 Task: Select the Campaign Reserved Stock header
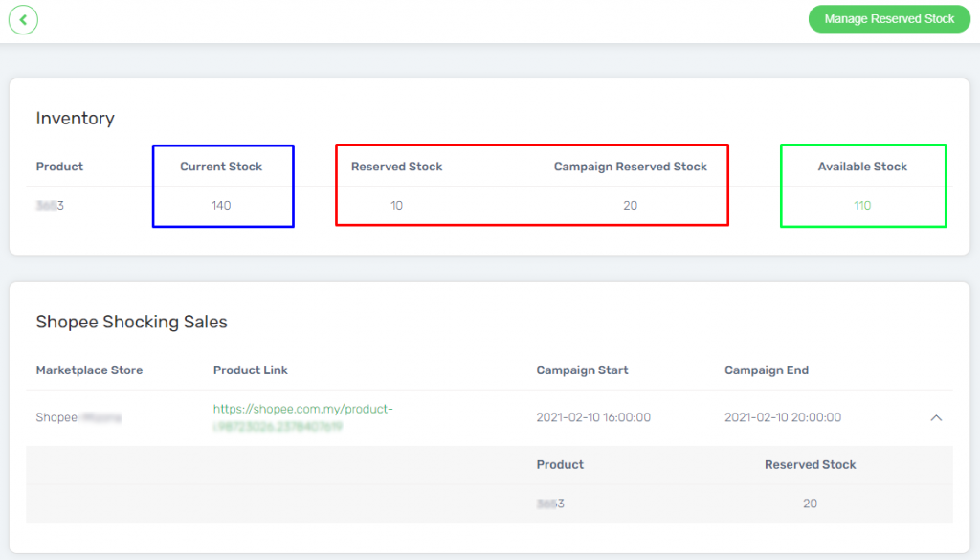(630, 166)
